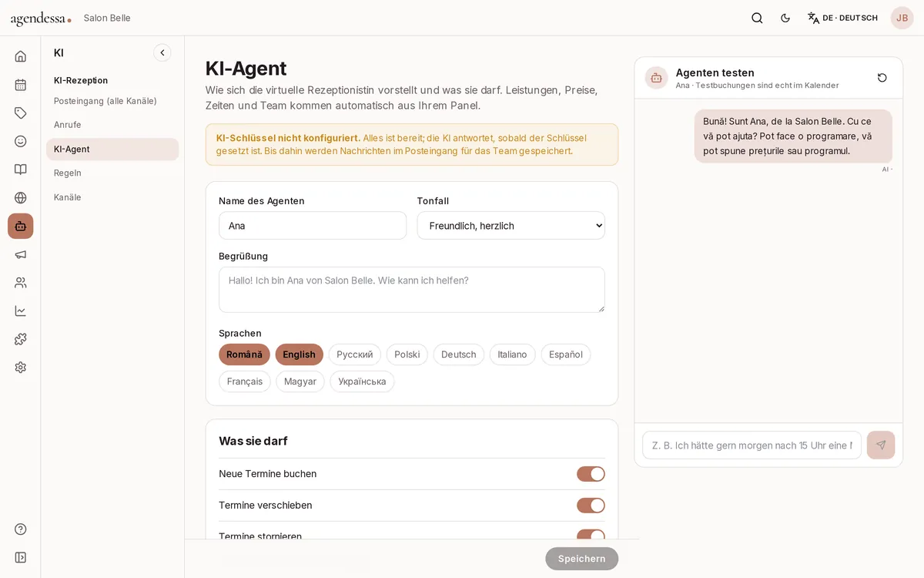The image size is (924, 578).
Task: Focus the Name des Agenten field
Action: point(313,226)
